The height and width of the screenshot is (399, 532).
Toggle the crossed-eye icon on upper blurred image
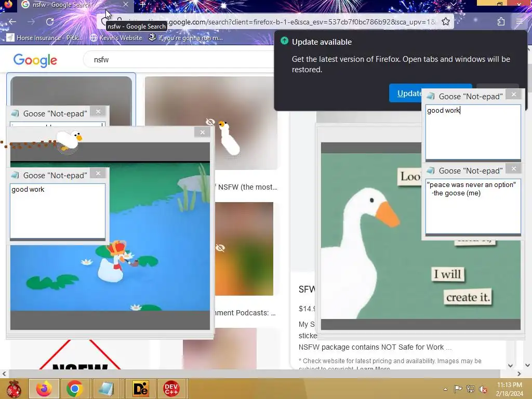210,122
